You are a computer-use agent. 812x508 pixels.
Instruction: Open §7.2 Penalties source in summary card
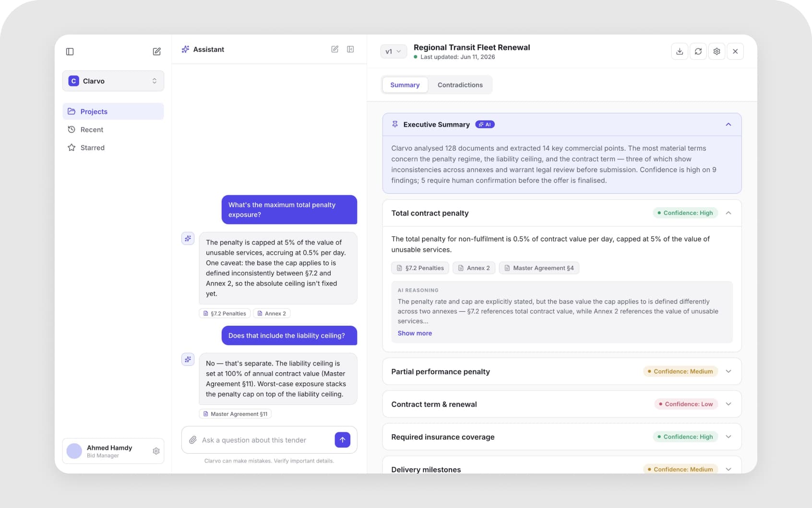pos(420,268)
